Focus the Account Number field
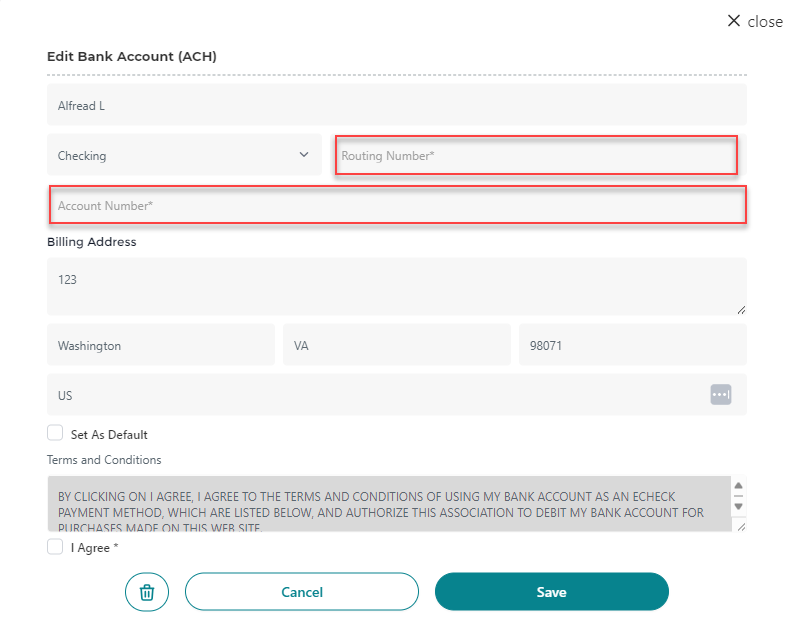Viewport: 811px width, 621px height. click(397, 205)
